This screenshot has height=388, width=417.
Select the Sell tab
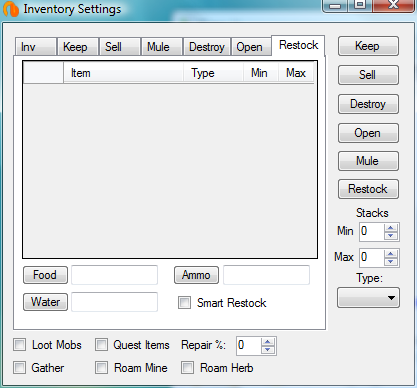120,47
